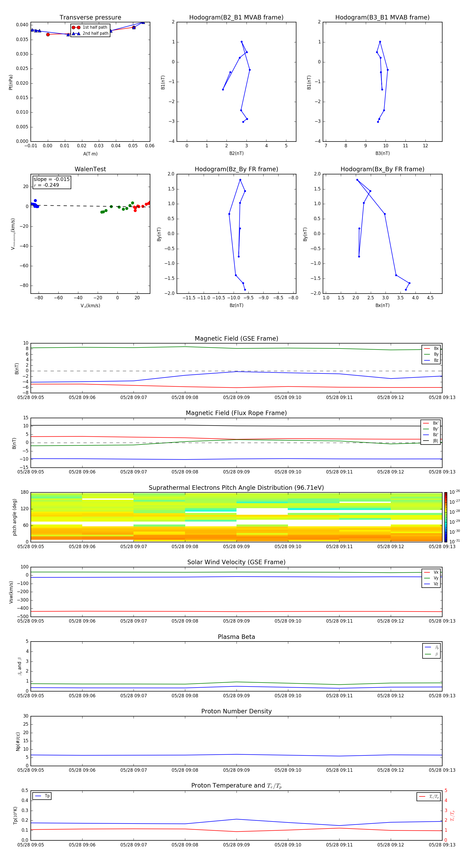Click the 'Pt(nPa)' y-axis label
The width and height of the screenshot is (473, 868).
tap(11, 82)
